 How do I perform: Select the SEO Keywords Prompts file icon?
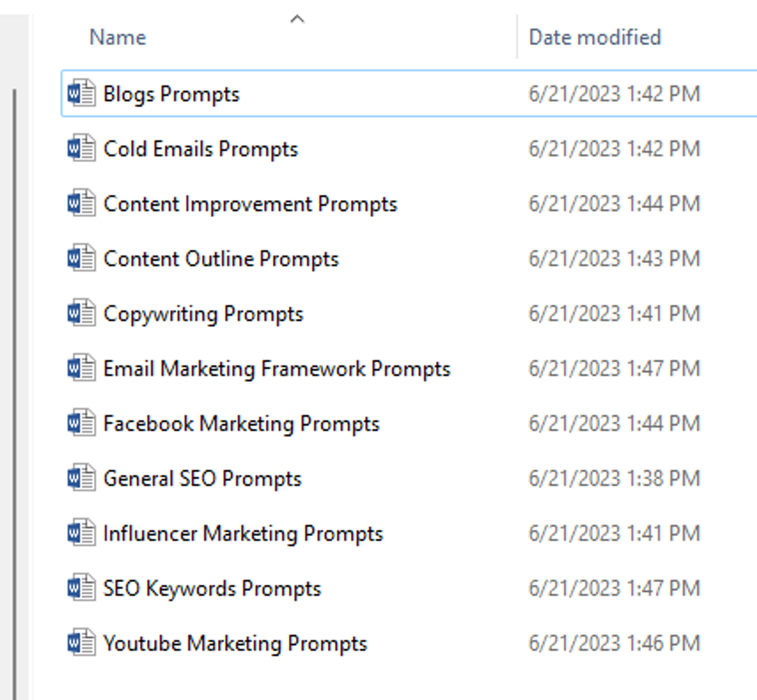[81, 588]
